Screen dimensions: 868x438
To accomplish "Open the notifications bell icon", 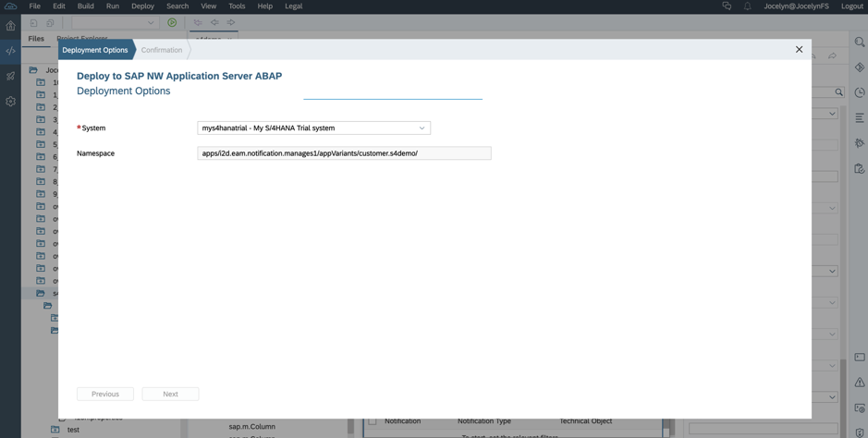I will pos(747,6).
